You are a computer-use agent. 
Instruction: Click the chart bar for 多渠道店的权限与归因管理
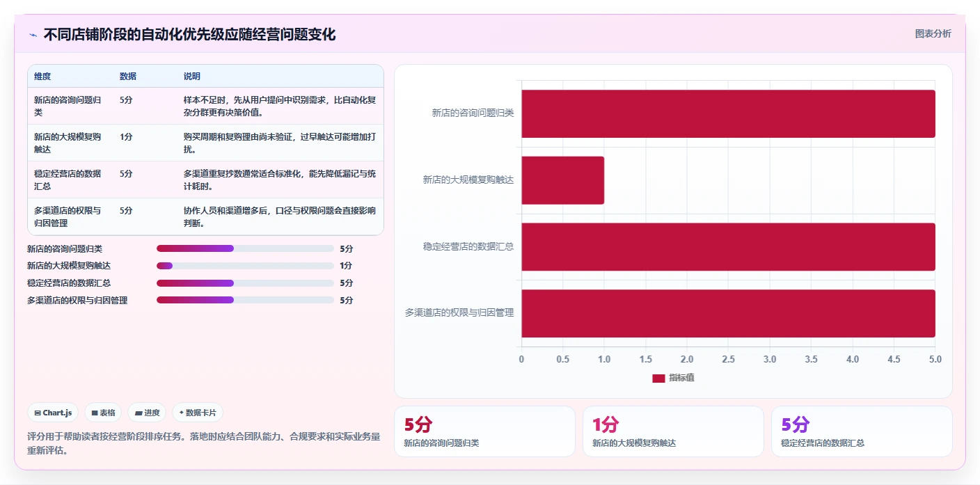click(x=728, y=313)
